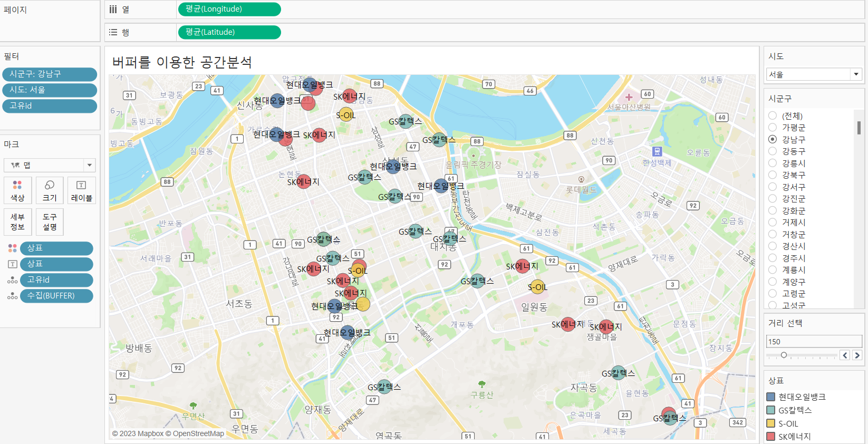The height and width of the screenshot is (444, 868).
Task: Click the 거리 선택 parameter title
Action: 785,323
